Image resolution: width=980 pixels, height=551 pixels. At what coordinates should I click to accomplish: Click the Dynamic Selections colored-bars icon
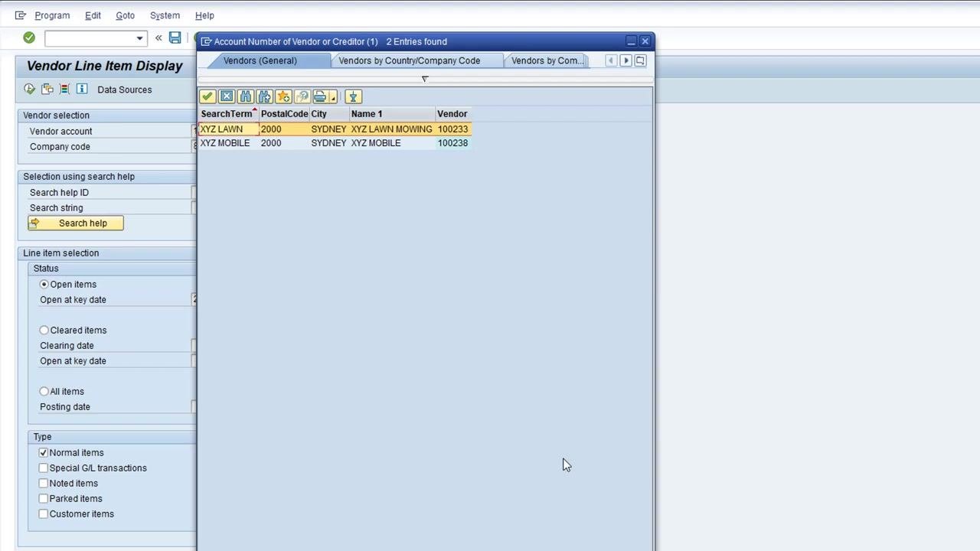click(64, 90)
